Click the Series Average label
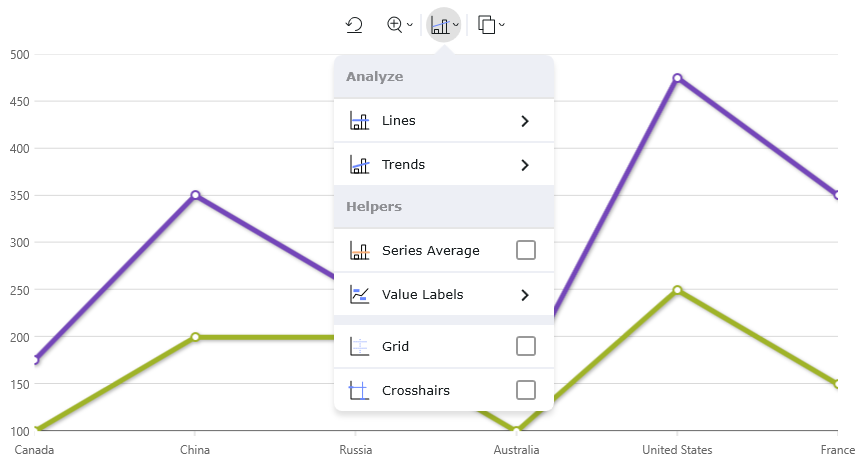This screenshot has width=860, height=466. [430, 250]
